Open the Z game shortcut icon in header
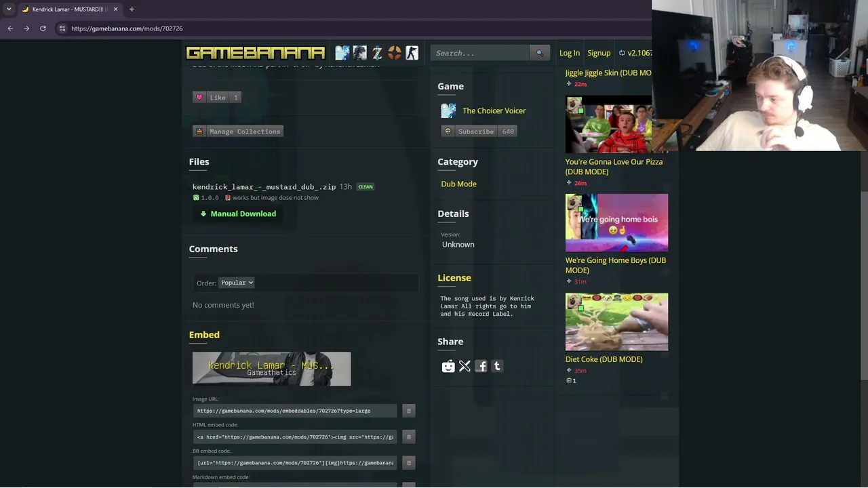The width and height of the screenshot is (868, 488). pos(377,53)
